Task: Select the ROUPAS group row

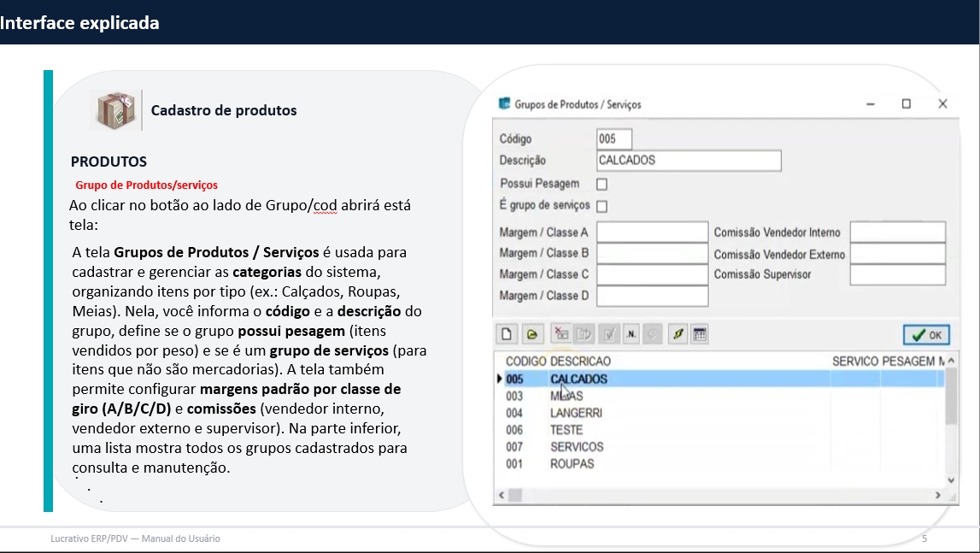Action: coord(572,464)
